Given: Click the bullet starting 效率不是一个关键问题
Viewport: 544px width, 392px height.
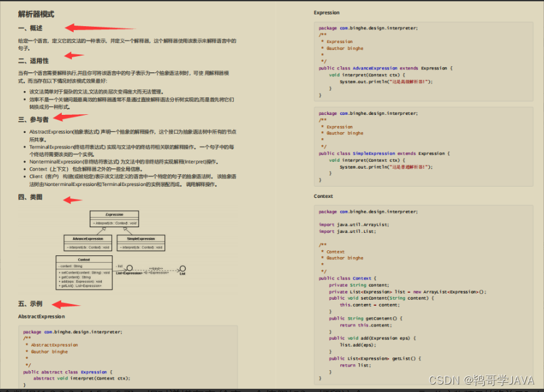Looking at the screenshot, I should point(132,103).
